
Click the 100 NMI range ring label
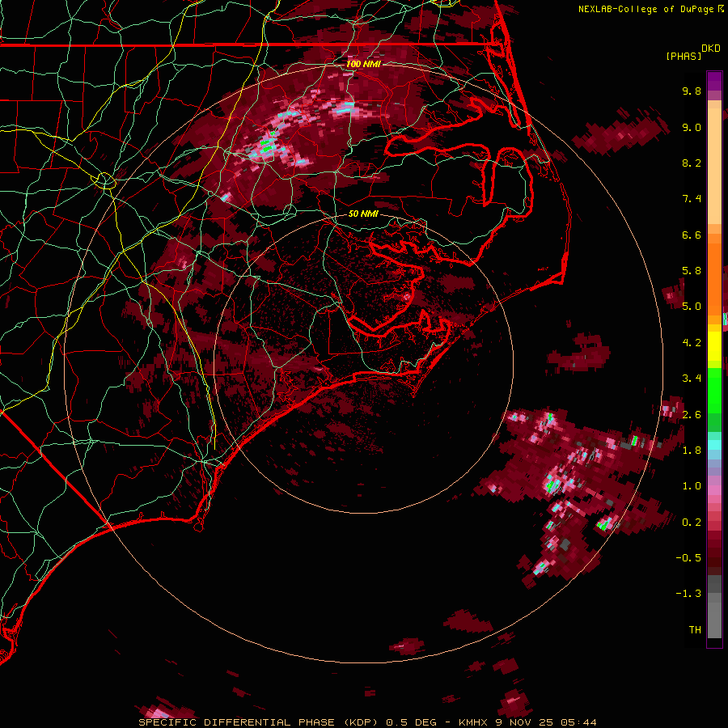pos(363,64)
